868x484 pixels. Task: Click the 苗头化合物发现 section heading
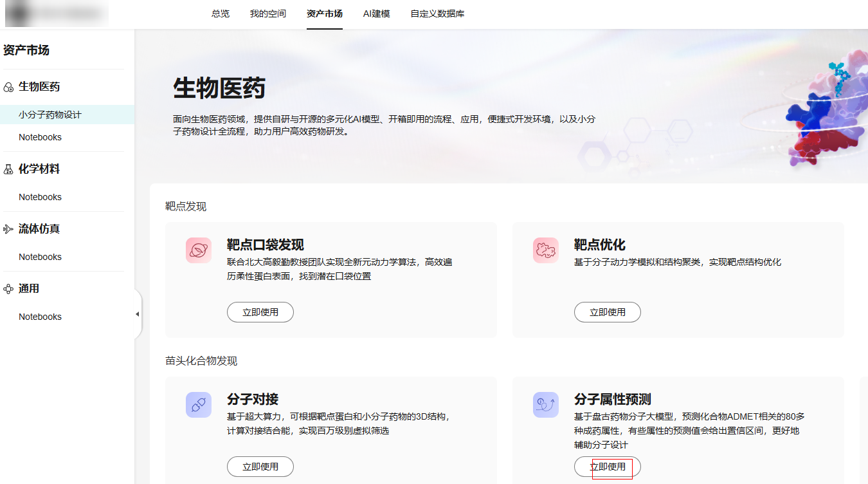(x=201, y=361)
